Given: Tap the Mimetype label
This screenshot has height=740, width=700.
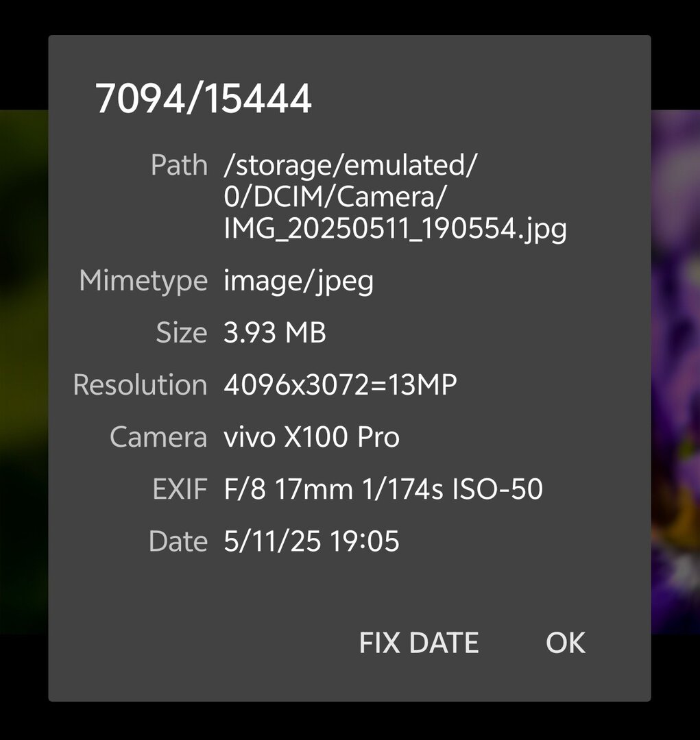Looking at the screenshot, I should pos(143,282).
